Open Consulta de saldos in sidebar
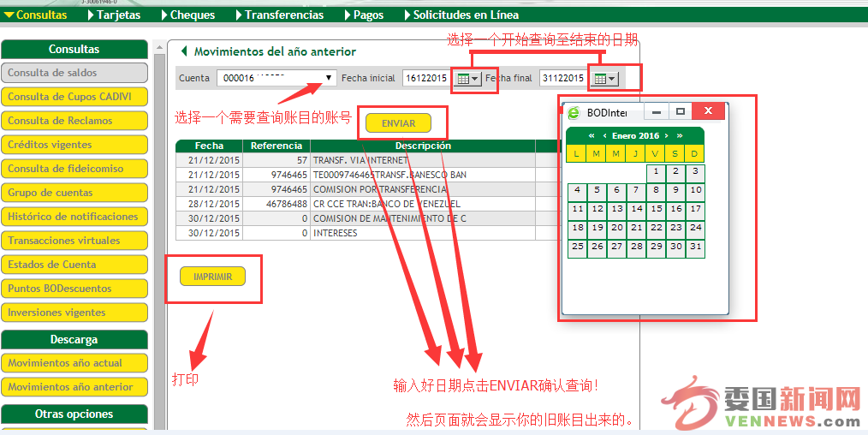868x435 pixels. [74, 73]
